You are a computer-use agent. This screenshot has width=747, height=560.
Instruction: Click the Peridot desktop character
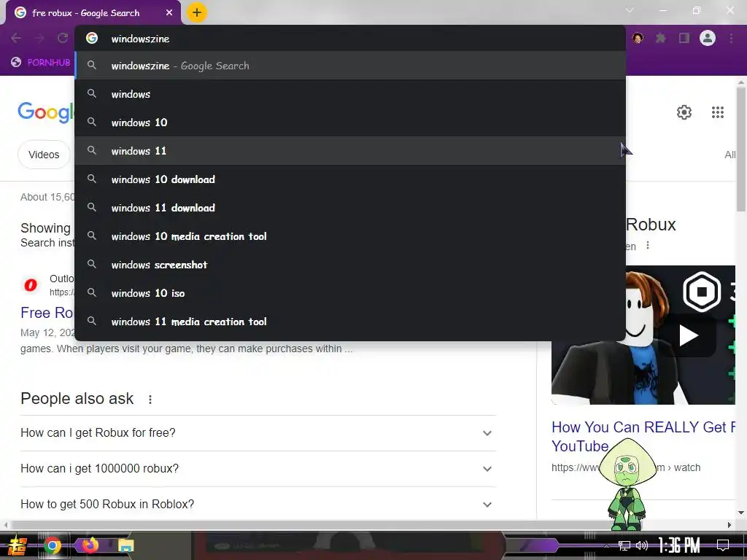pyautogui.click(x=627, y=484)
